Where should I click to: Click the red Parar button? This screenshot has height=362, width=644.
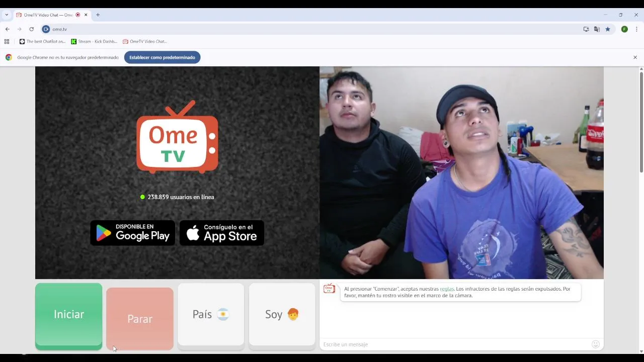coord(140,319)
